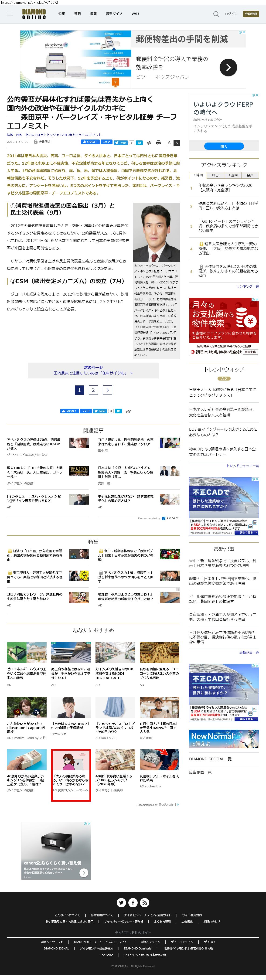
Task: Open the 週刊ダイヤ menu item in the header
Action: point(114,14)
